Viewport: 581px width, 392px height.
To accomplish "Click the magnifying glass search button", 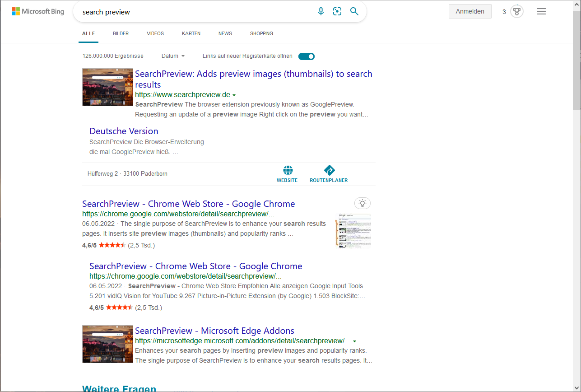I will click(354, 11).
